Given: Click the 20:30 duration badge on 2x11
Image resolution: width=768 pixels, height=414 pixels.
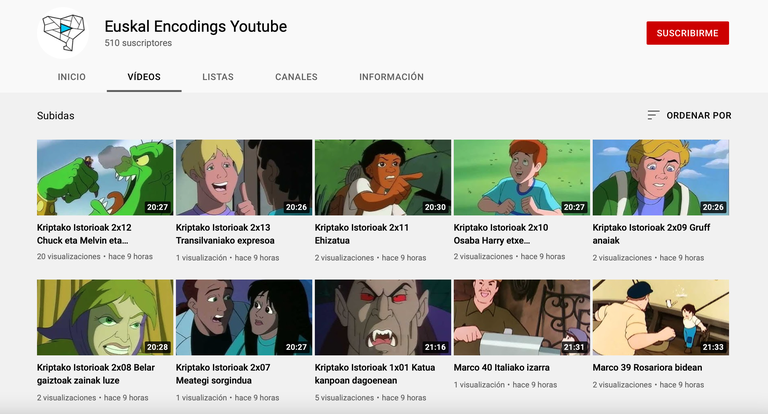Looking at the screenshot, I should 435,207.
